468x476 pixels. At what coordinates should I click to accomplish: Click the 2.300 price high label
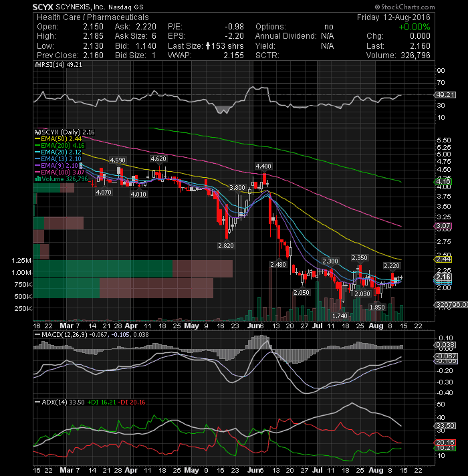coord(330,261)
